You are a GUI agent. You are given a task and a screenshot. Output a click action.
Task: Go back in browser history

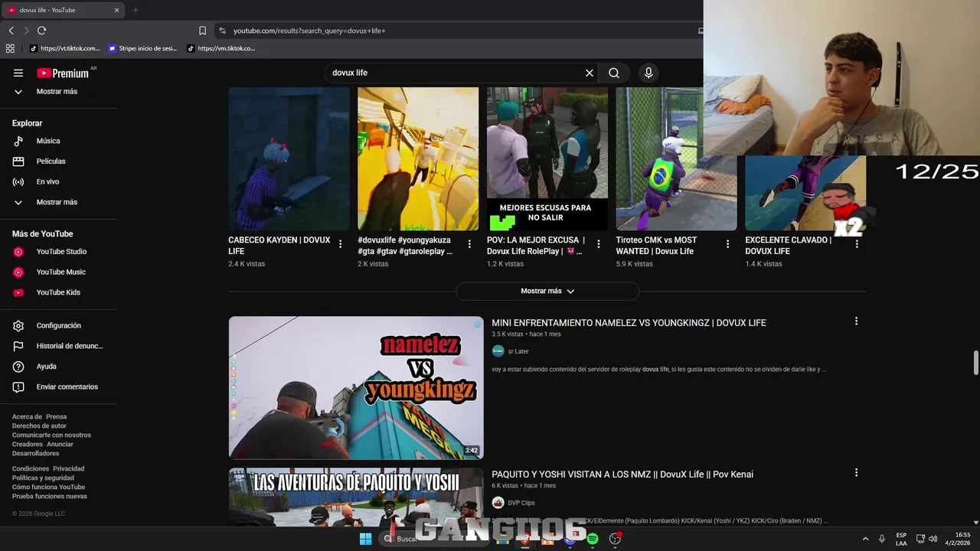pyautogui.click(x=11, y=31)
